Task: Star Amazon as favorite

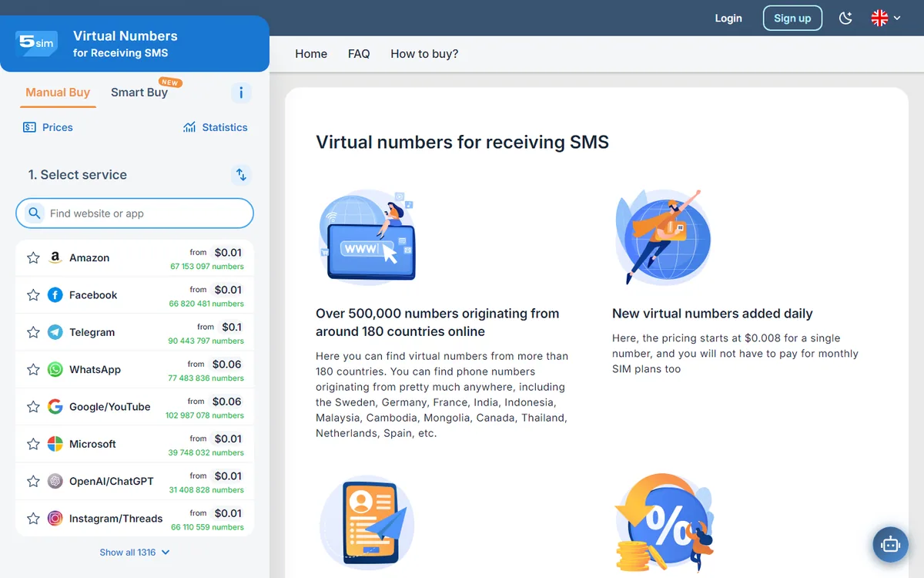Action: pyautogui.click(x=33, y=257)
